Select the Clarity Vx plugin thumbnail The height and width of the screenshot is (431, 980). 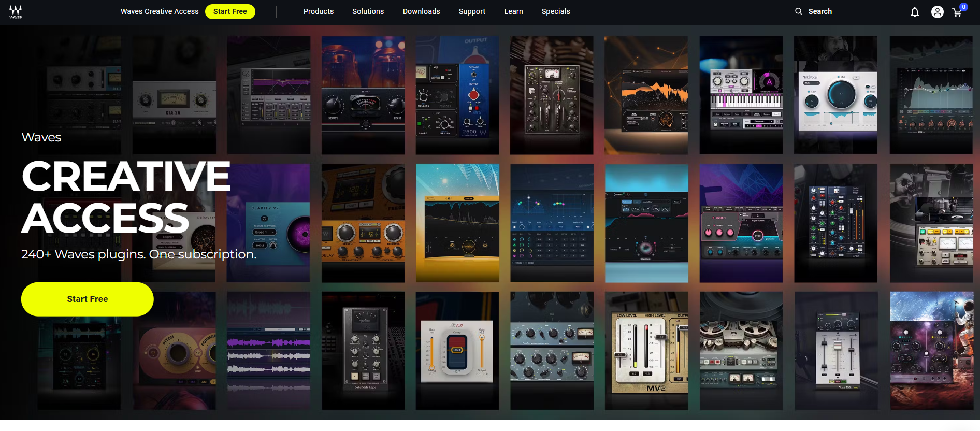click(268, 223)
